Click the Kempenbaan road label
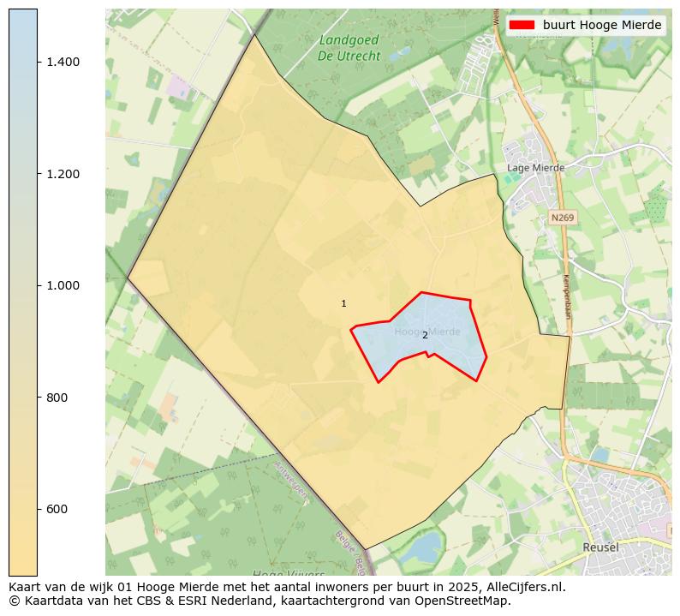Image resolution: width=680 pixels, height=616 pixels. point(566,296)
